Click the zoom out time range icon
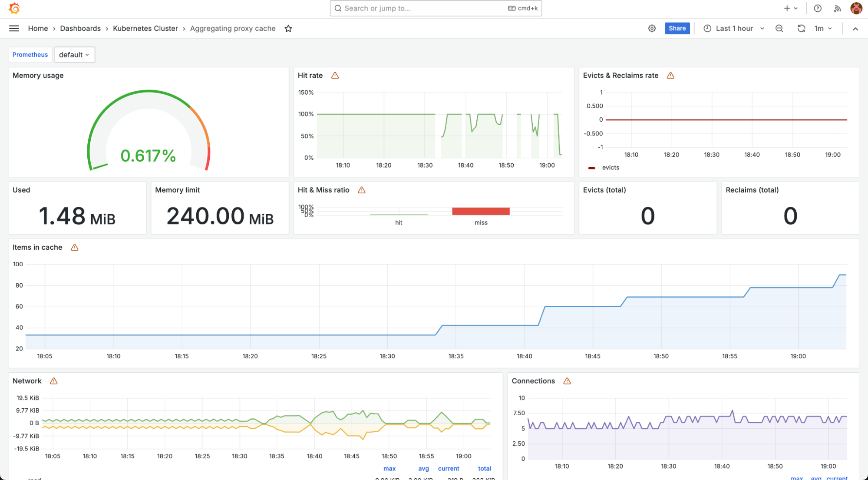 point(779,28)
